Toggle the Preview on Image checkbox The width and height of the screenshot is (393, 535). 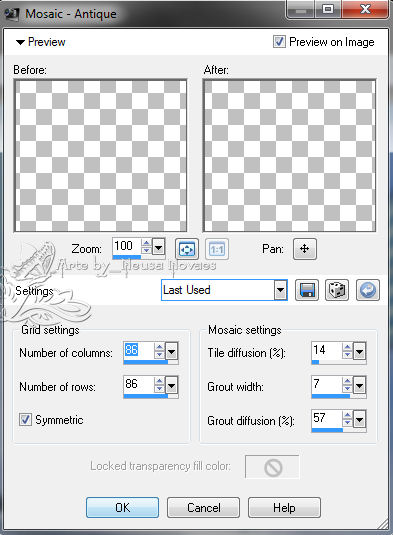(279, 42)
